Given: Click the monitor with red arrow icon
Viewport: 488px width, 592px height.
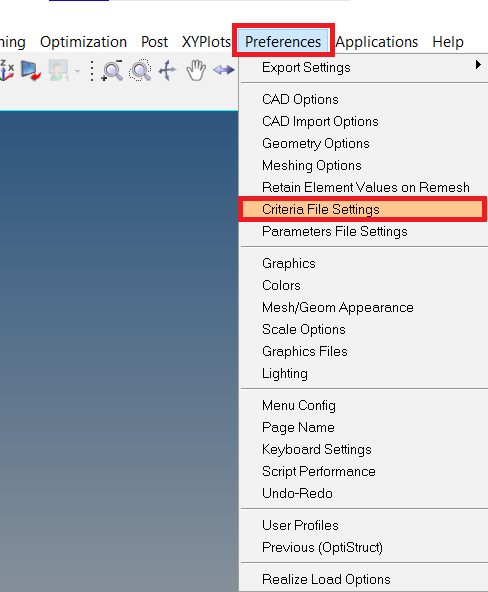Looking at the screenshot, I should click(31, 70).
